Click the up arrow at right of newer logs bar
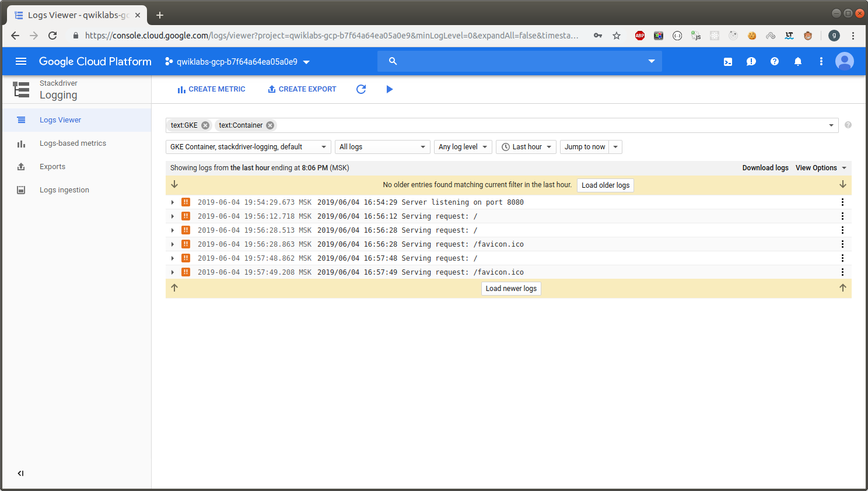This screenshot has width=868, height=491. 843,287
